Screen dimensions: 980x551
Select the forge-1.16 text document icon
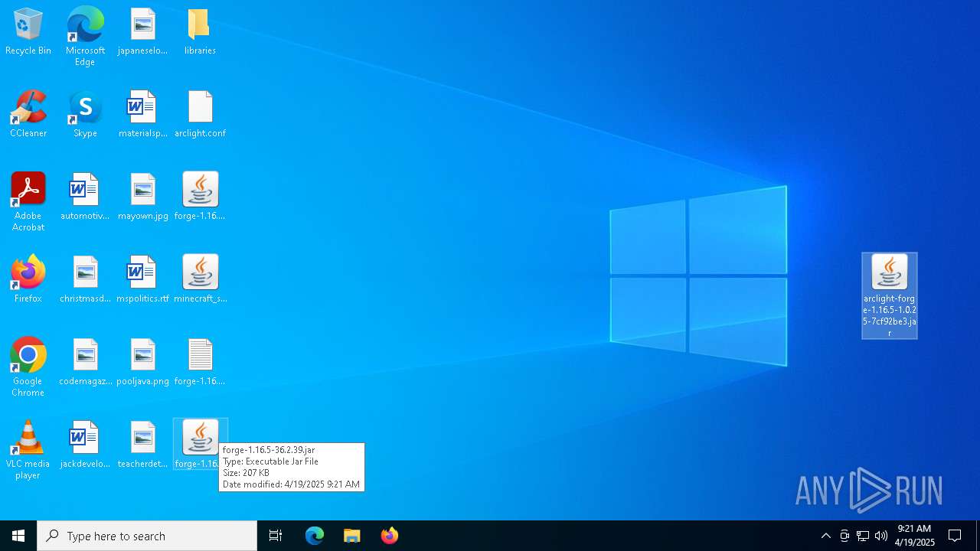click(200, 363)
